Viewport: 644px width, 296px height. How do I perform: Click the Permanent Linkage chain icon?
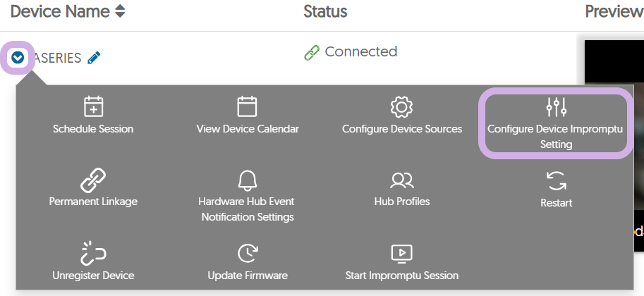click(x=93, y=180)
